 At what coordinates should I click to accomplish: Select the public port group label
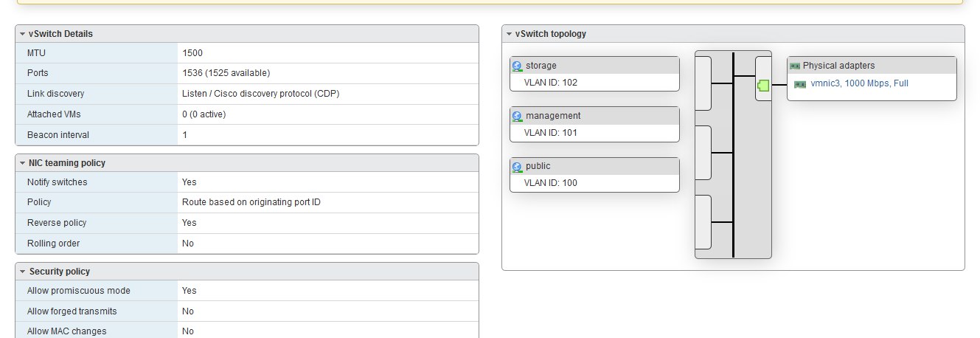tap(538, 166)
